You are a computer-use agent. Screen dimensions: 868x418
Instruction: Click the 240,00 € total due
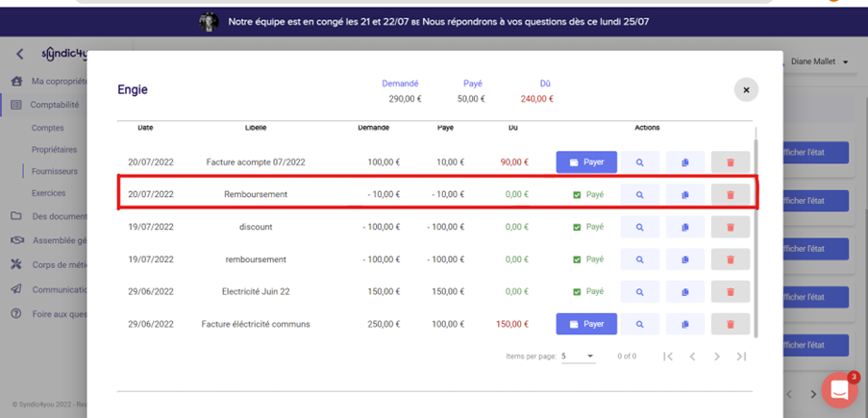(537, 99)
